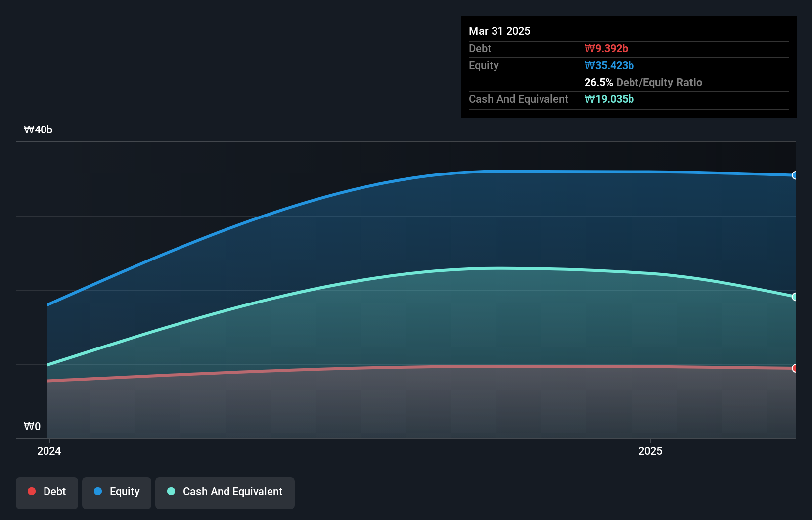This screenshot has width=812, height=520.
Task: Click the 26.5% Debt/Equity Ratio text
Action: 643,82
